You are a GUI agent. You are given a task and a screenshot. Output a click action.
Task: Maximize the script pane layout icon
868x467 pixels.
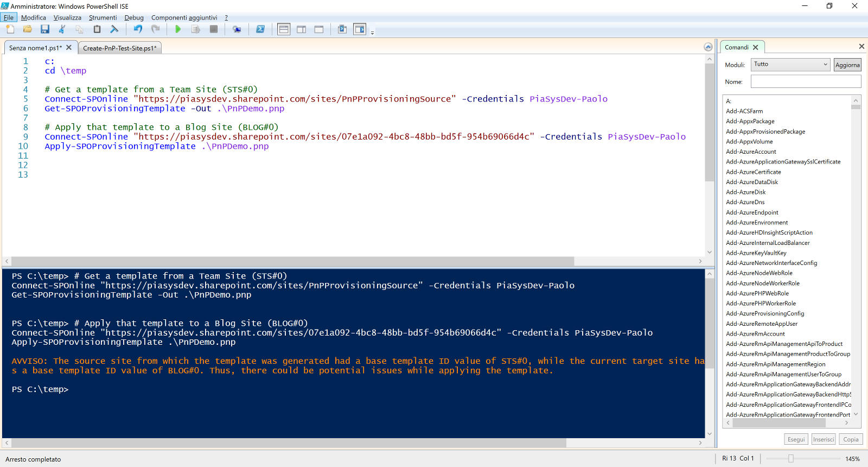(x=319, y=29)
